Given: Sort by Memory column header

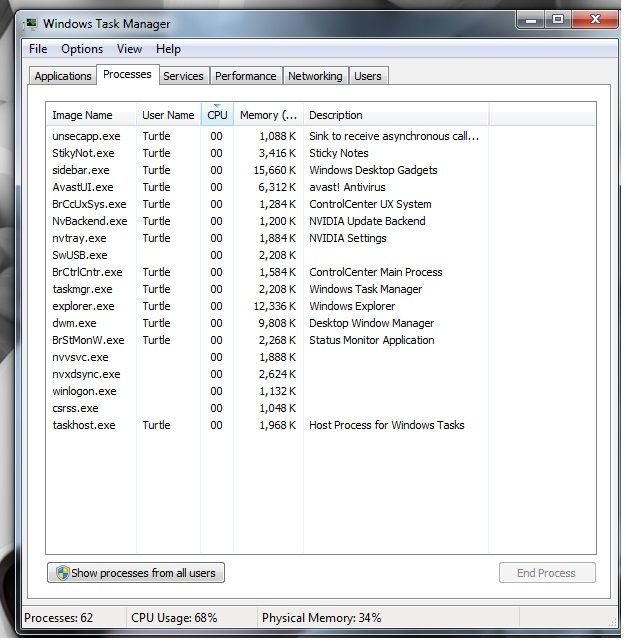Looking at the screenshot, I should point(268,115).
